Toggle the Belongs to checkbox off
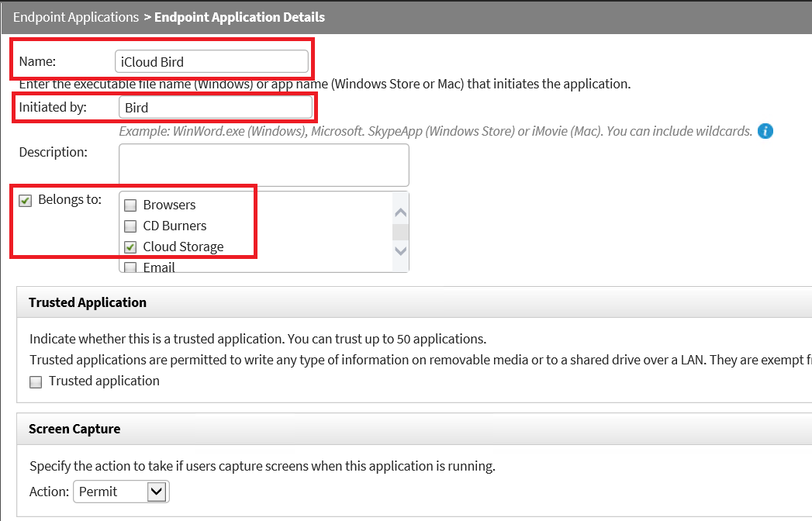 pos(24,199)
